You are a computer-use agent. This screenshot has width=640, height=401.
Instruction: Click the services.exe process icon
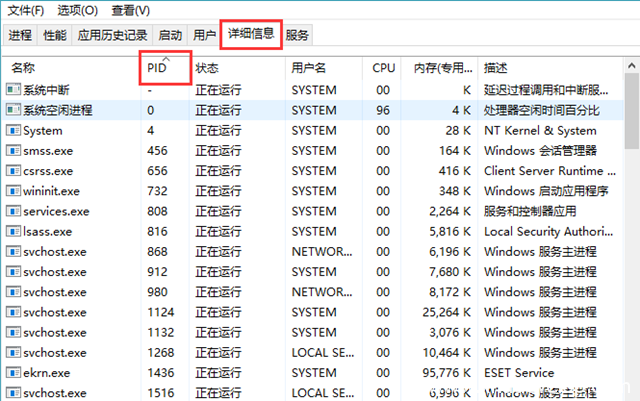click(x=13, y=211)
